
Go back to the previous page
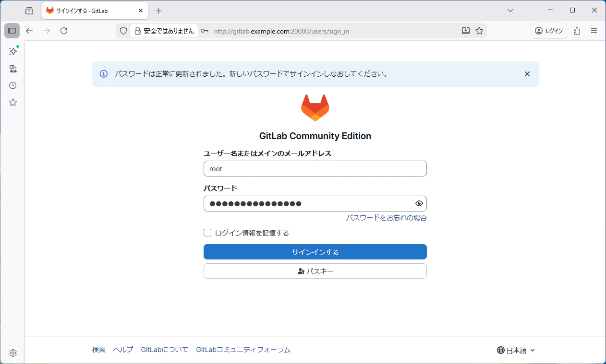[29, 31]
